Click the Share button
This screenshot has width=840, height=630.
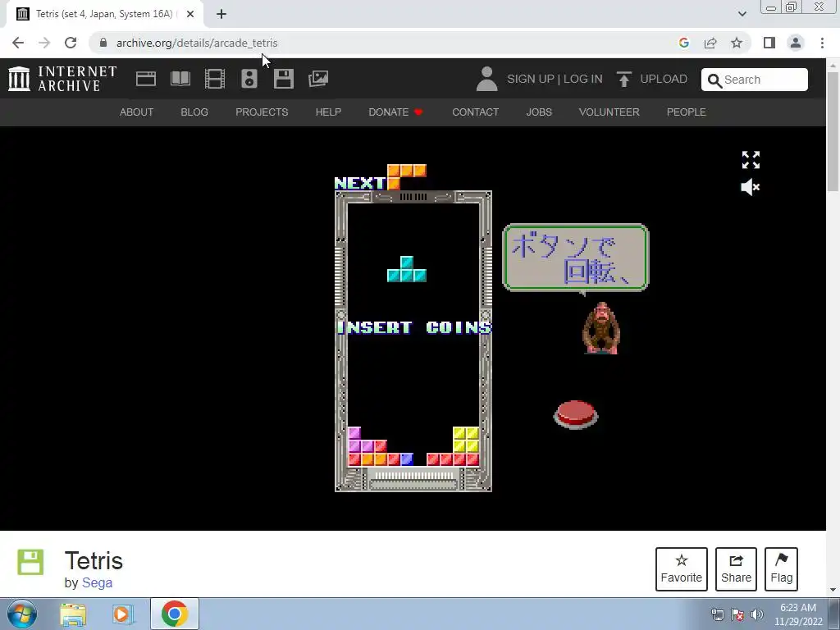tap(736, 569)
